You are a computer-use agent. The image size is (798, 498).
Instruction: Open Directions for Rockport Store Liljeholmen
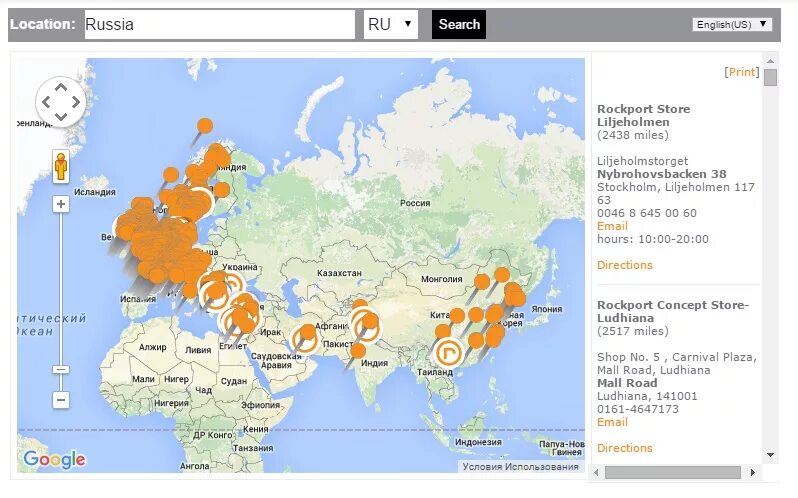click(x=624, y=265)
